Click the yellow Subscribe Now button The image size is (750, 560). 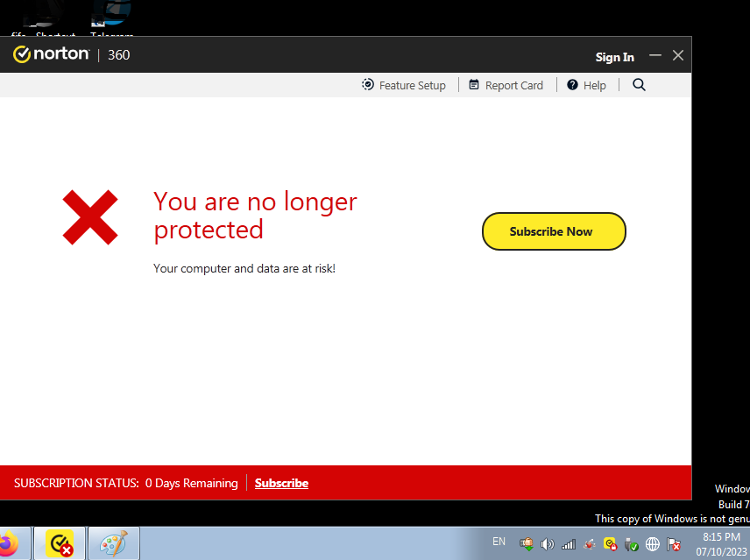(x=554, y=231)
